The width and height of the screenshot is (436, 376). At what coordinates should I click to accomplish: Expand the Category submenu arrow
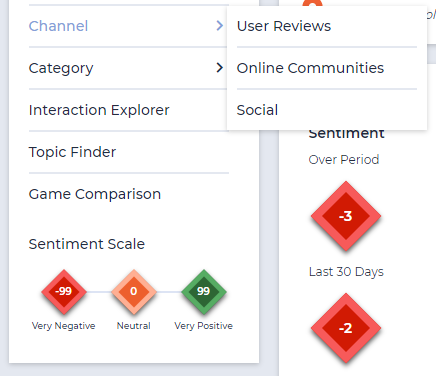pyautogui.click(x=219, y=68)
